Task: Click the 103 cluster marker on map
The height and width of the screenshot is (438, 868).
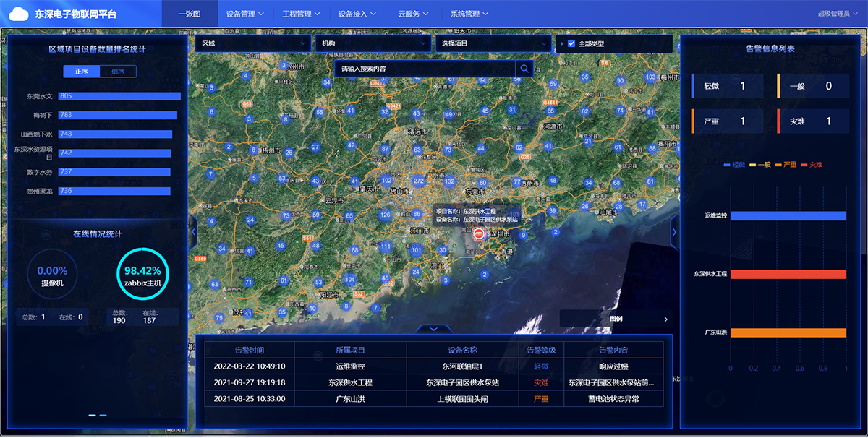Action: click(x=650, y=77)
